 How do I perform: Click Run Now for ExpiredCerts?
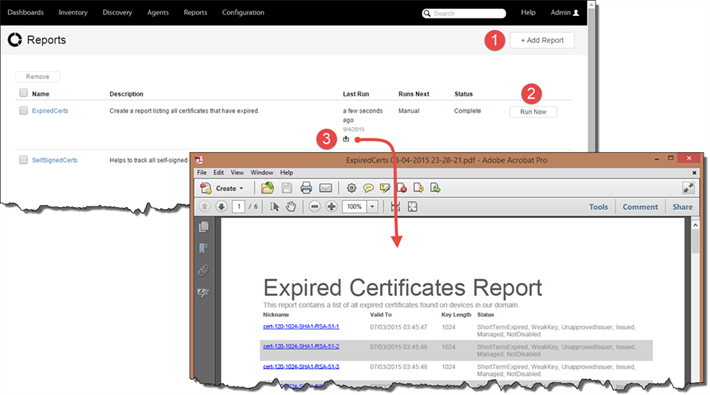pos(533,112)
